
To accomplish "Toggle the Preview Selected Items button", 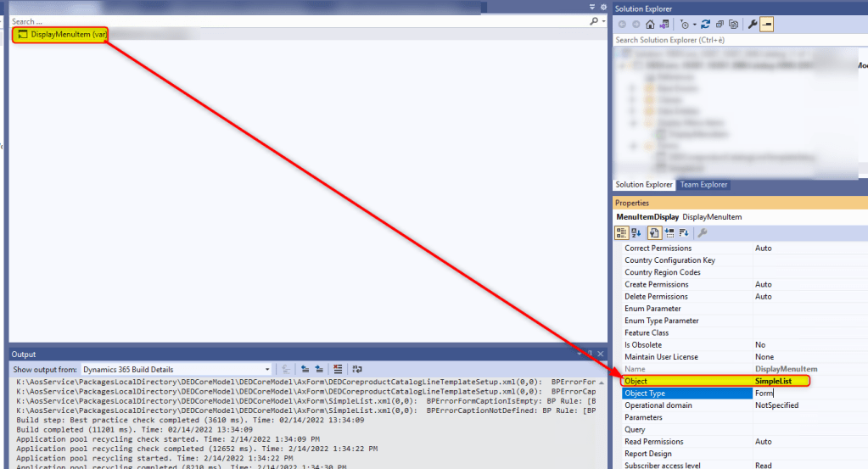I will click(x=766, y=25).
